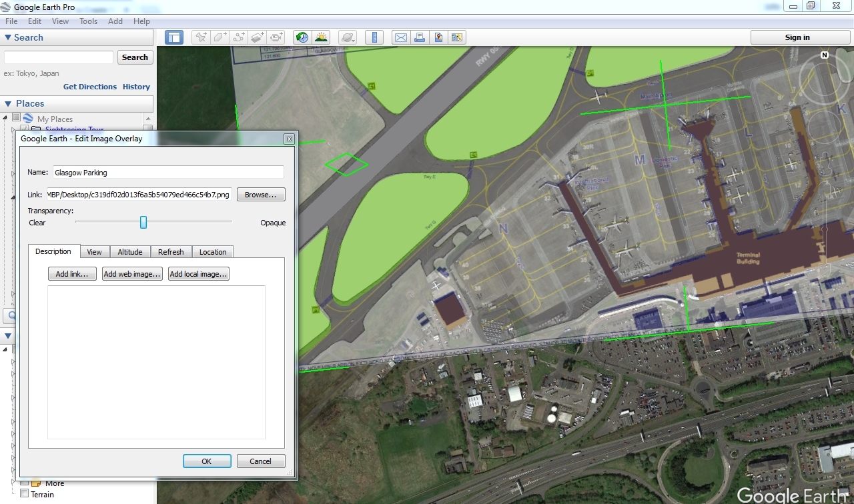Click the Search button
This screenshot has width=854, height=504.
tap(135, 57)
